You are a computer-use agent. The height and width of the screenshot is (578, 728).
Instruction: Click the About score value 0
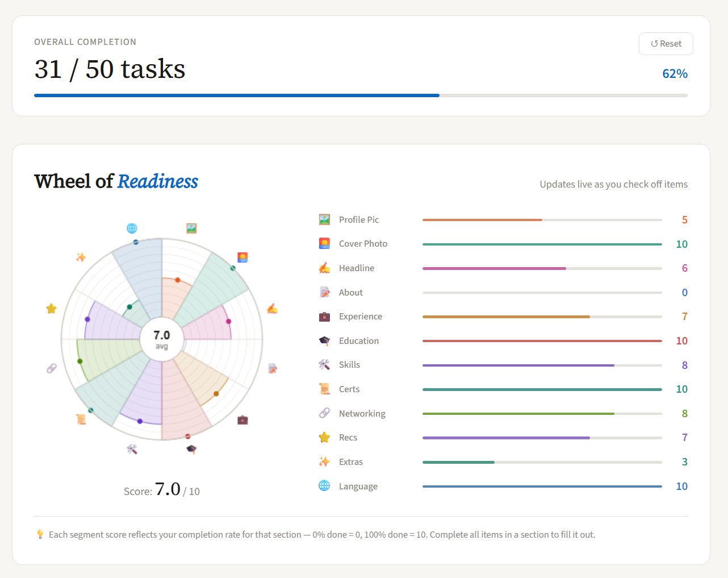(684, 293)
